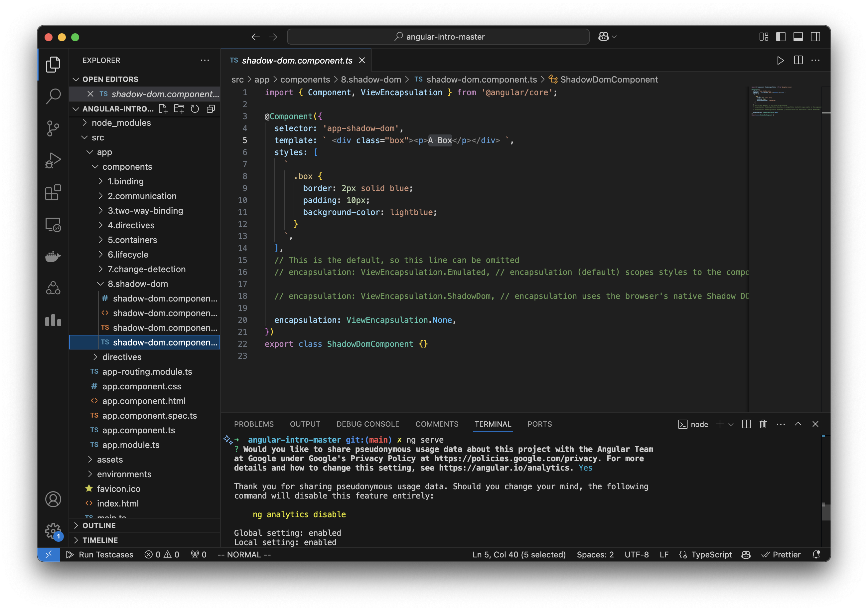The width and height of the screenshot is (868, 611).
Task: Open the Manage settings gear
Action: pyautogui.click(x=53, y=531)
